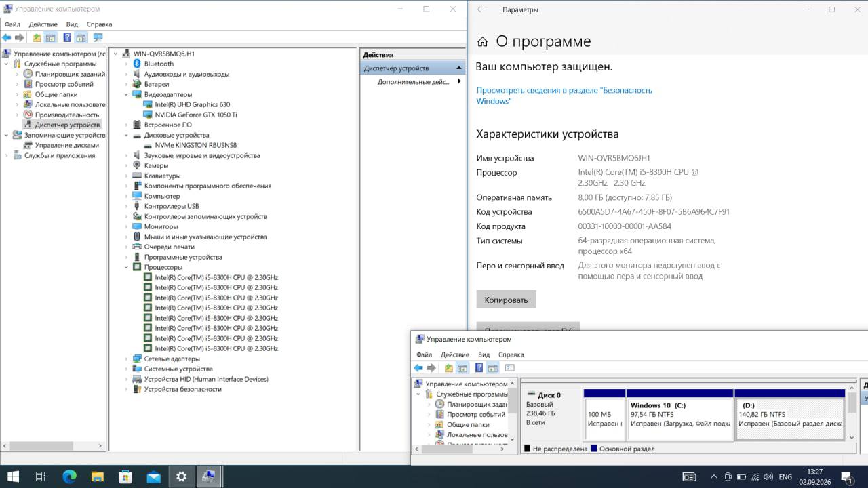Expand the Контроллеры USB category
868x488 pixels.
click(x=126, y=206)
